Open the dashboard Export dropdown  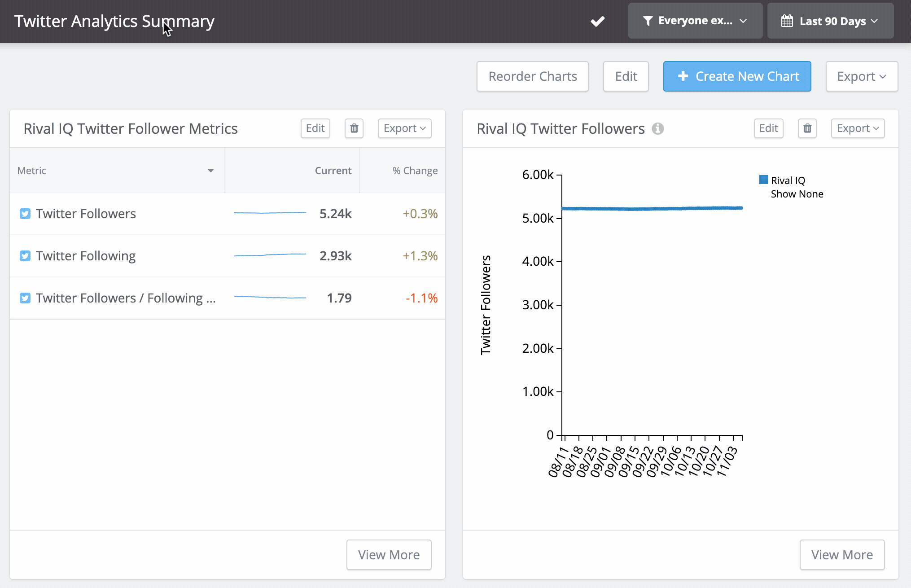[x=862, y=76]
